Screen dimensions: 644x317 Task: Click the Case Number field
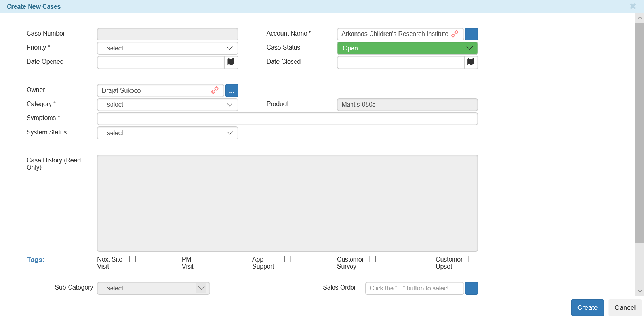point(168,34)
